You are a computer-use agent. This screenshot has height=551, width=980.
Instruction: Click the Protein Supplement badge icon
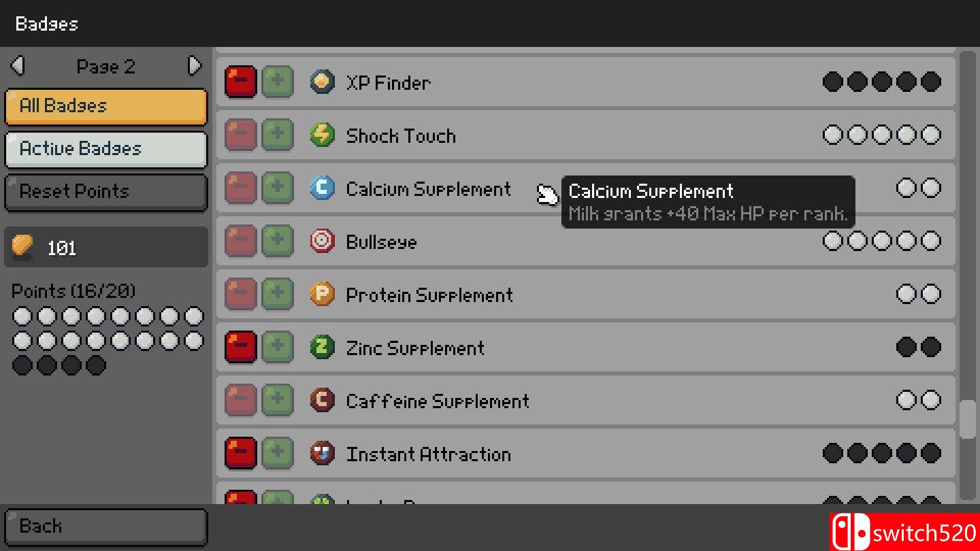coord(322,295)
